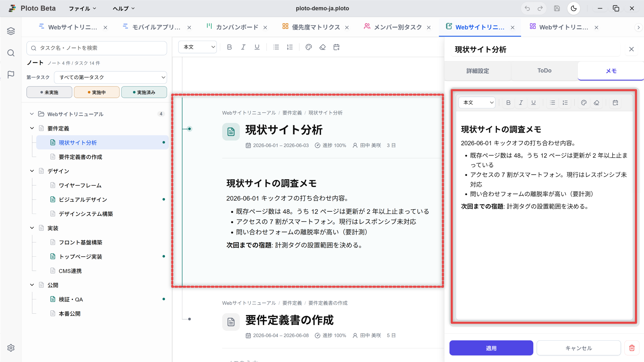Click the 要件定義 breadcrumb link above 現状サイト分析
Screen dimensions: 644x362
point(292,113)
